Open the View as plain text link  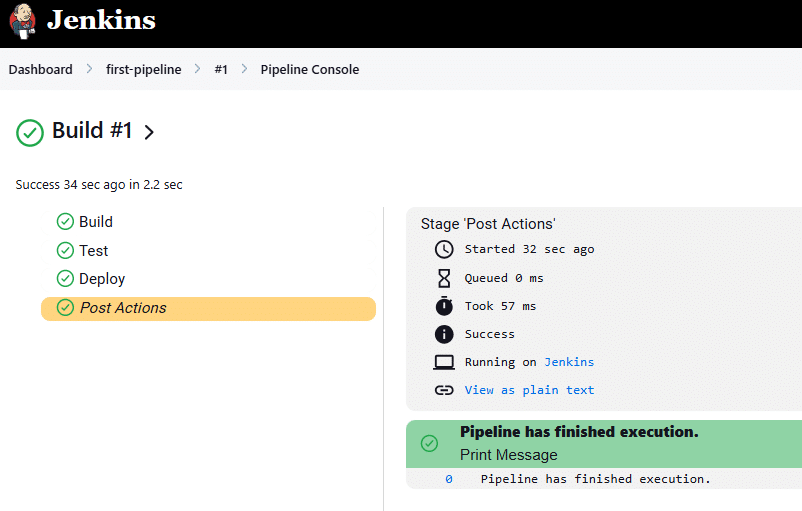pyautogui.click(x=529, y=390)
